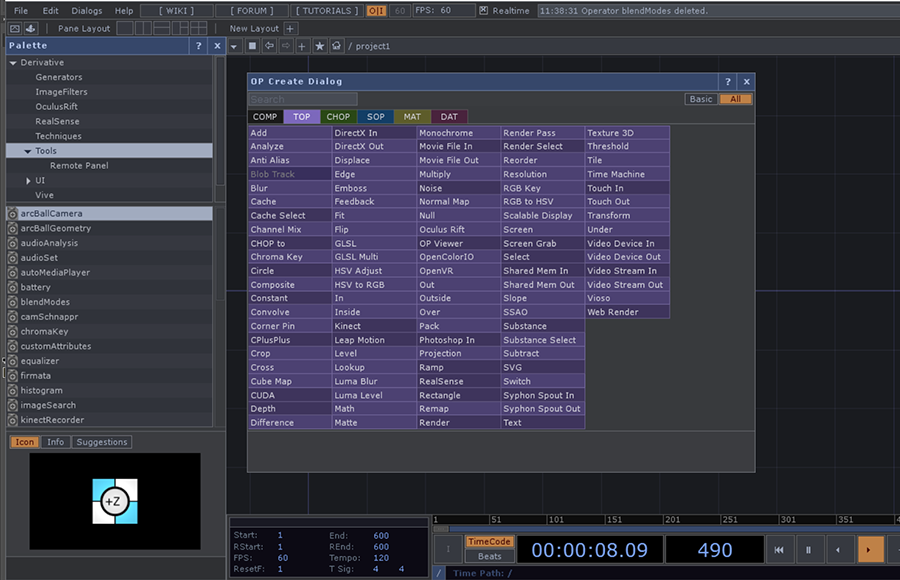Click the rewind-to-start icon in the playbar
Screen dimensions: 900x580
[779, 549]
